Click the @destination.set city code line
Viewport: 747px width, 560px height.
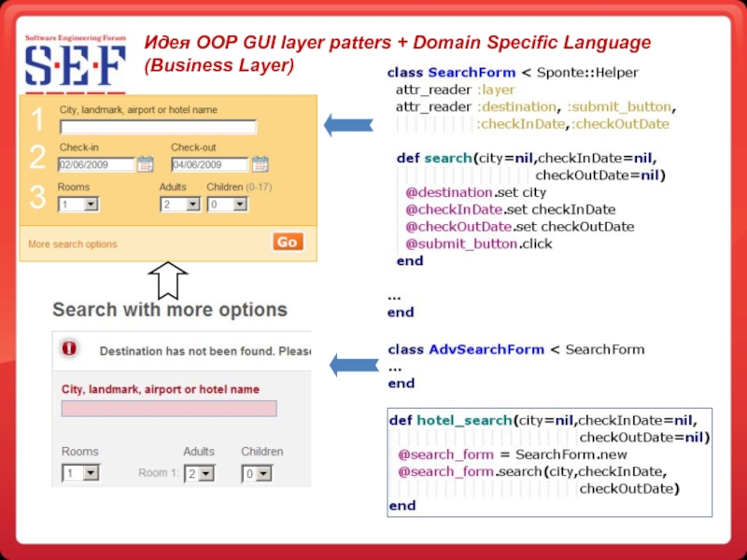pyautogui.click(x=475, y=192)
